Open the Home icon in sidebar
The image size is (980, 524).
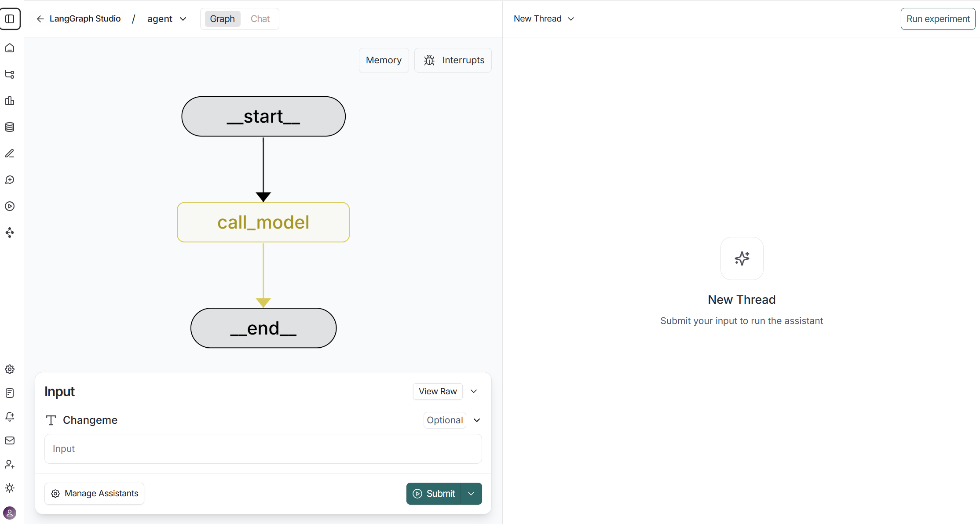10,48
